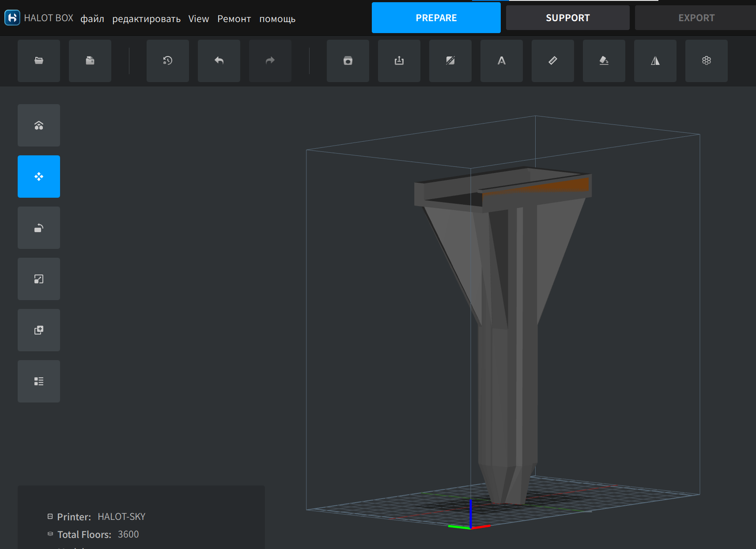Image resolution: width=756 pixels, height=549 pixels.
Task: Activate the Move tool in sidebar
Action: 39,177
